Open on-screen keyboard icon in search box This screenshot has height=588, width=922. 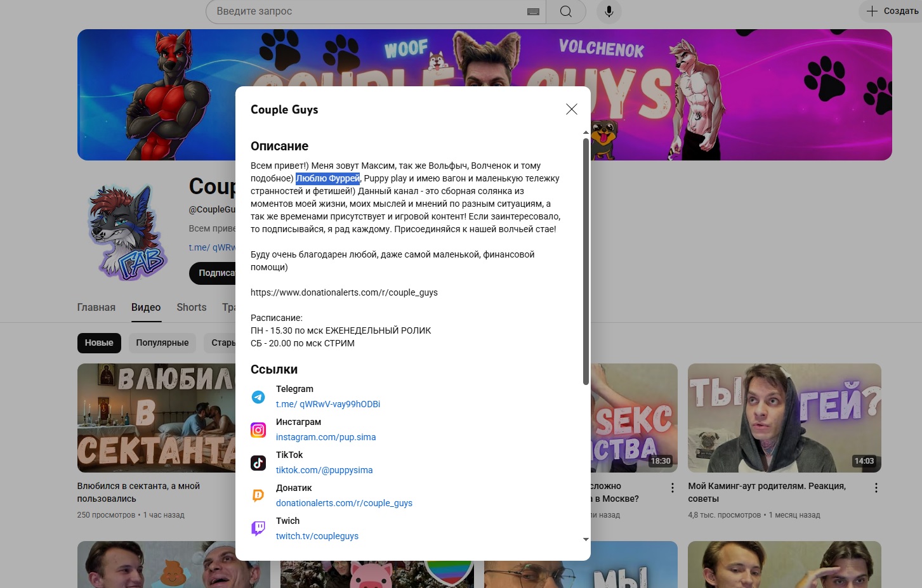click(x=533, y=11)
